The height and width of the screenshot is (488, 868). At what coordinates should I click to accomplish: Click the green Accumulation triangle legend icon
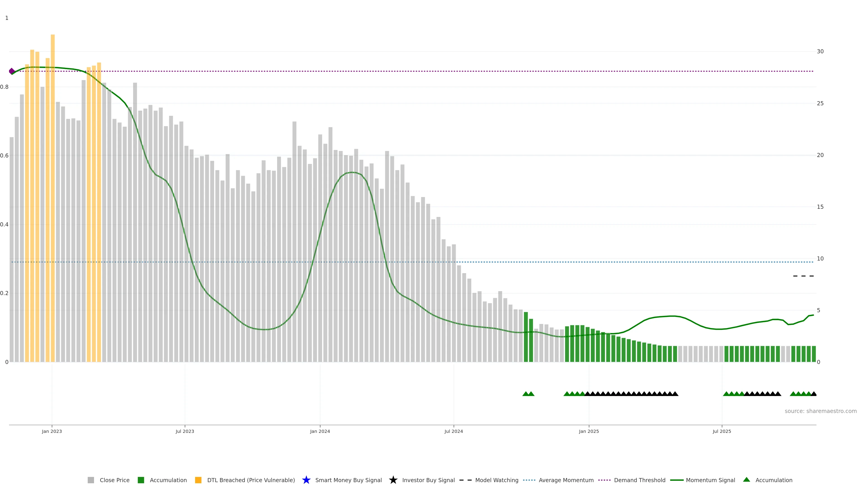746,480
